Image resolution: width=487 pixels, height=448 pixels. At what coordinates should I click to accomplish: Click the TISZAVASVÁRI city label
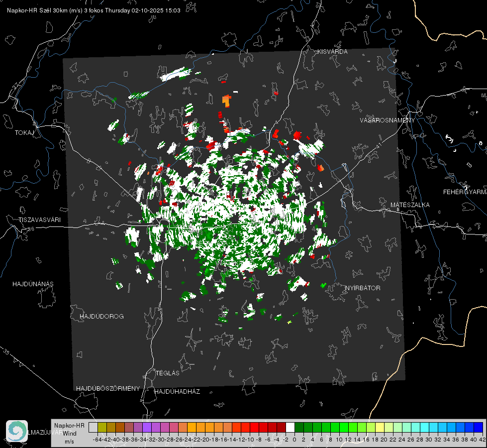(40, 220)
